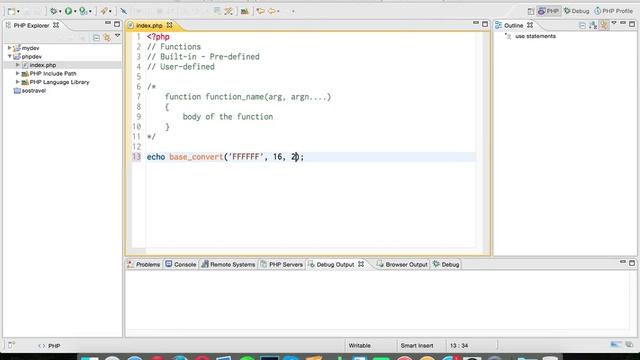The height and width of the screenshot is (360, 640).
Task: Open the Browser Output tab
Action: (402, 264)
